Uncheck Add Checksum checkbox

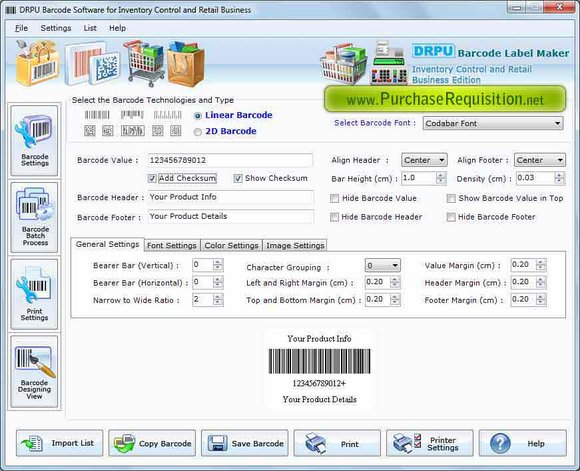coord(152,179)
